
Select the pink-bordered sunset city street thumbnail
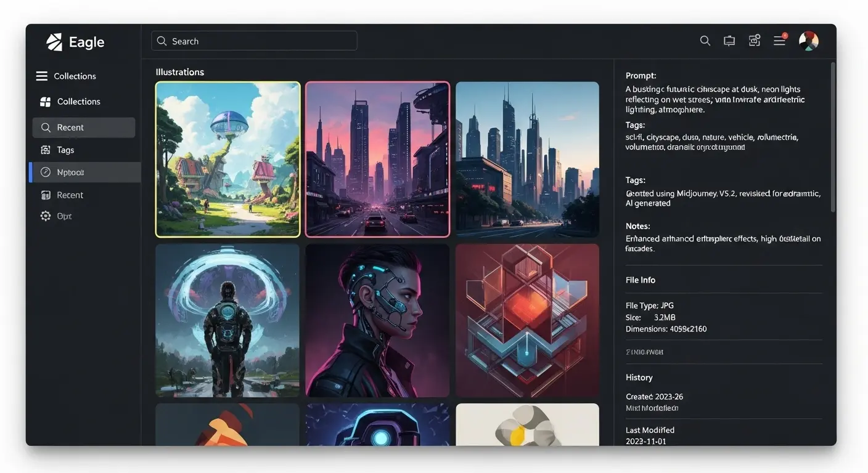click(x=377, y=159)
